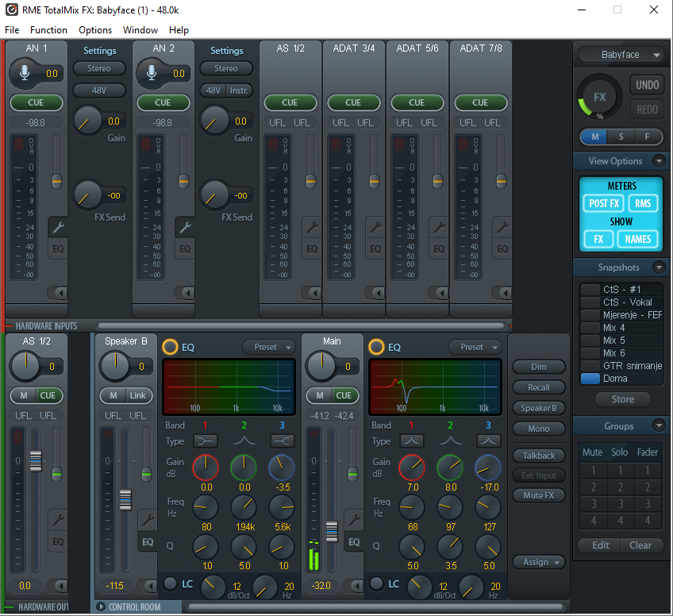Select Speaker B EQ band 3 type shape
Image resolution: width=673 pixels, height=616 pixels.
click(282, 441)
